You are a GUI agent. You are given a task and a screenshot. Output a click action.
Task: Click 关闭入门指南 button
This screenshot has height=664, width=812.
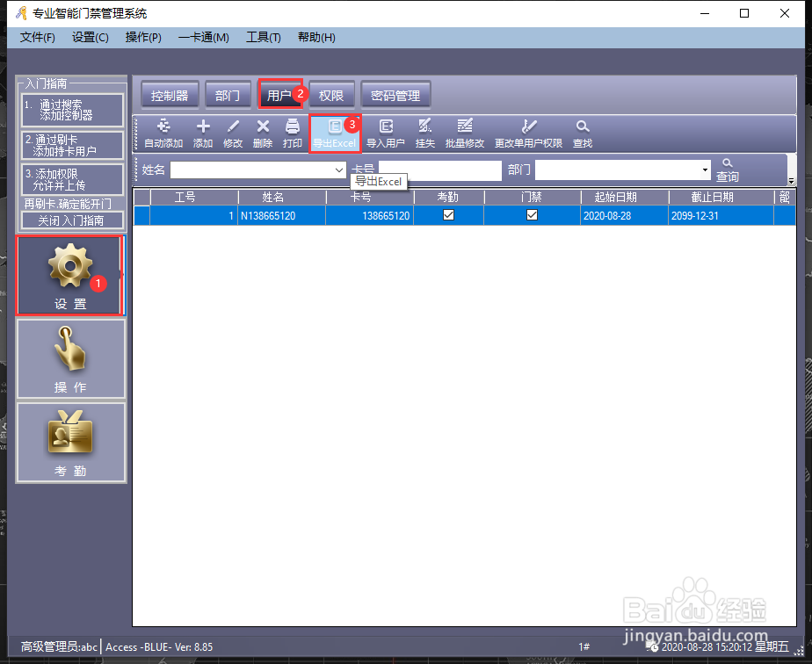click(x=72, y=220)
